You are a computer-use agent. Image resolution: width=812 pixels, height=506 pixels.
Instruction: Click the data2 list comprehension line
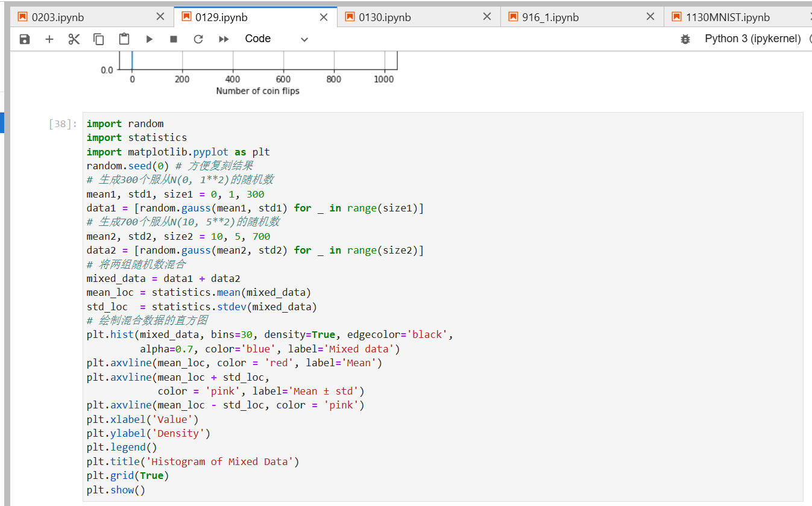tap(256, 250)
